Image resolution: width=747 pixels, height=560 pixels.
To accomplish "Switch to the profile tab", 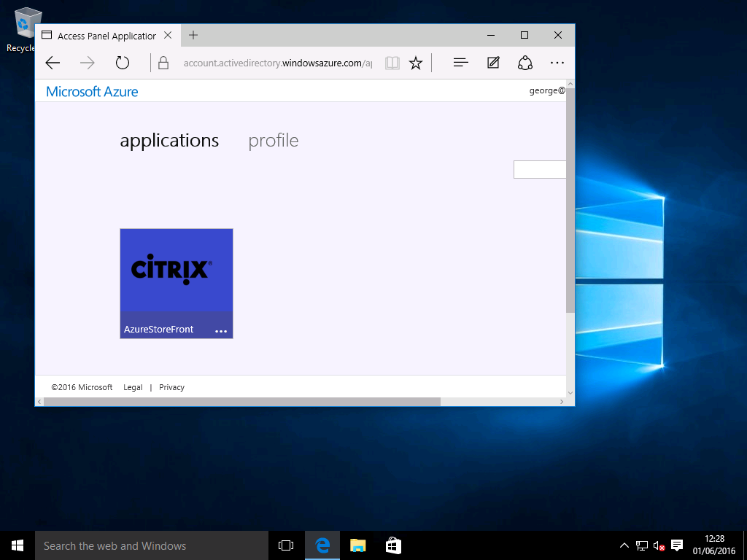I will point(273,141).
